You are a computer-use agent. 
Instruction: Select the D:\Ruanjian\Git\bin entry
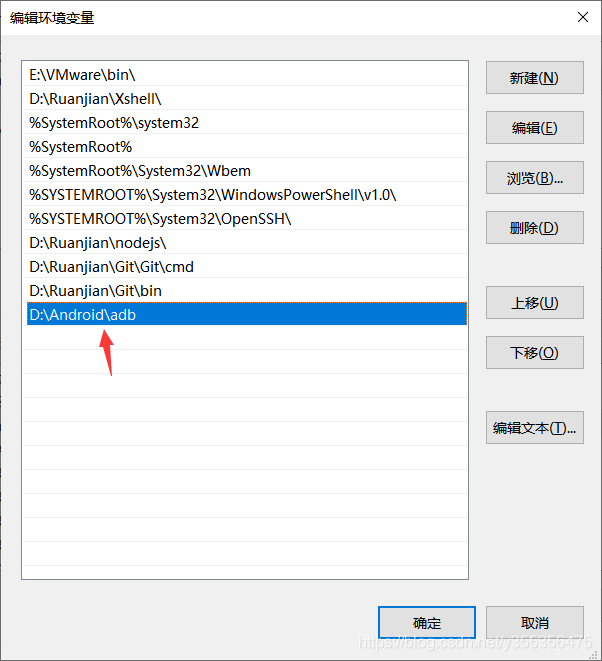tap(246, 291)
